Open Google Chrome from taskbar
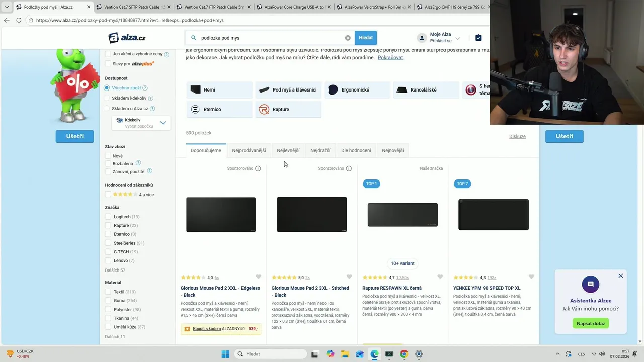 coord(404,354)
